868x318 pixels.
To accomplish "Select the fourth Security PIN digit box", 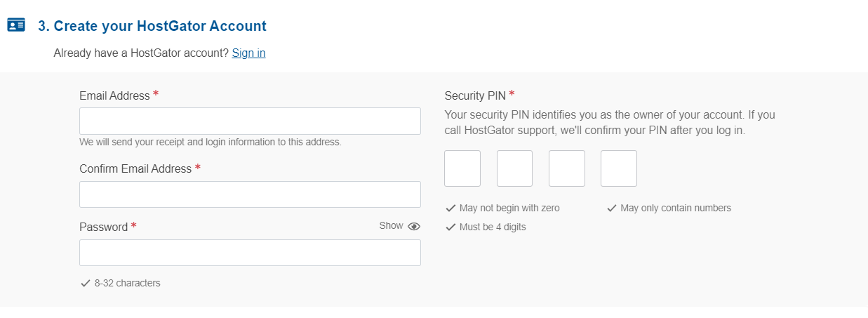I will pos(619,168).
